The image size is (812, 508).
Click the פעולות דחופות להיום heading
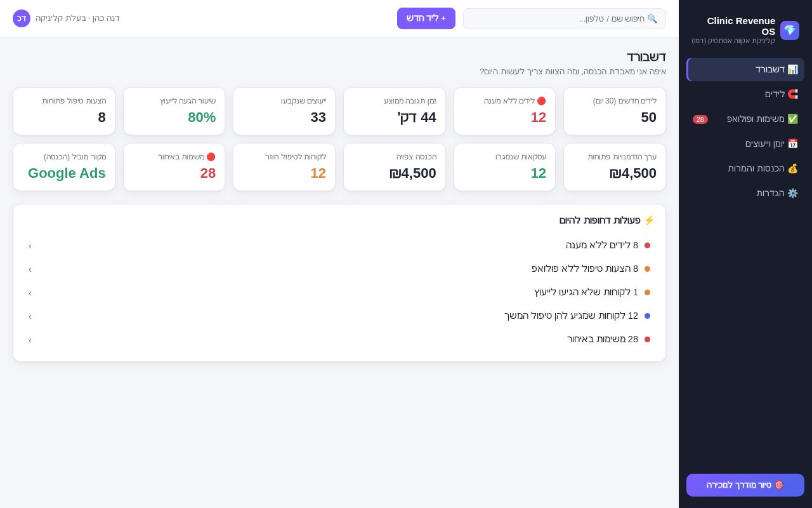tap(606, 220)
